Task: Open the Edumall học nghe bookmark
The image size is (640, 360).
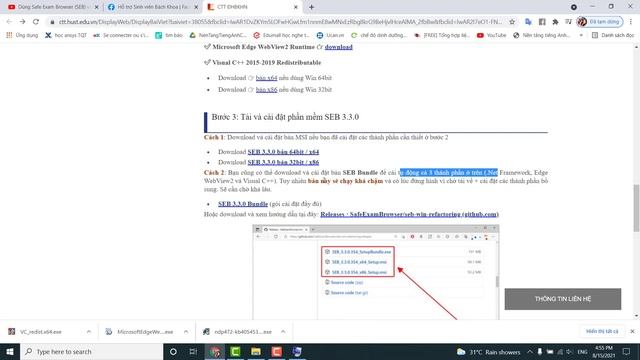Action: pyautogui.click(x=281, y=35)
